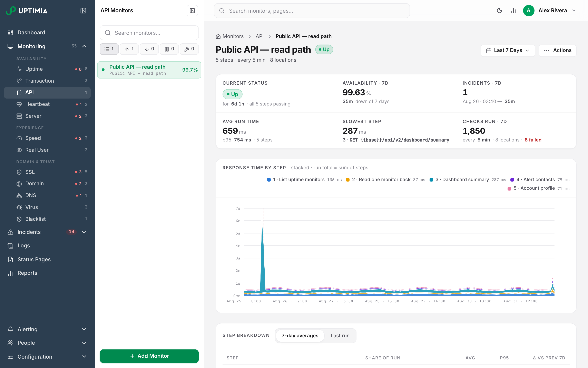Image resolution: width=588 pixels, height=368 pixels.
Task: Click the Status Pages document icon
Action: click(x=10, y=259)
